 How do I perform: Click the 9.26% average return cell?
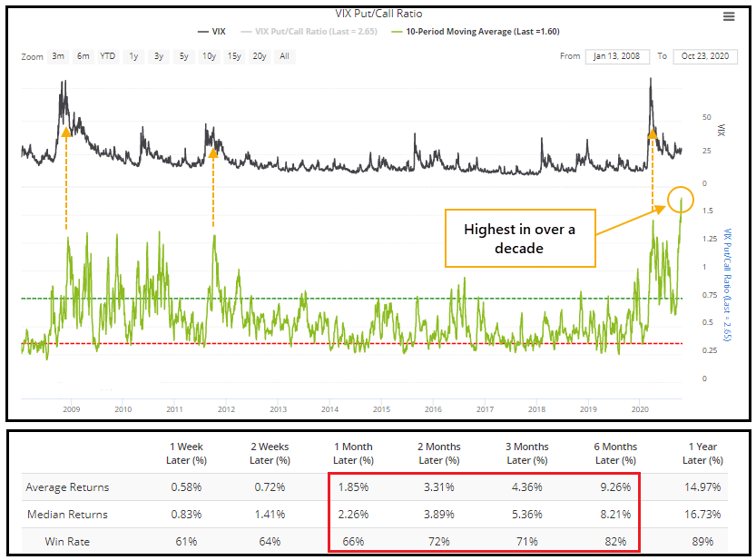pos(615,487)
